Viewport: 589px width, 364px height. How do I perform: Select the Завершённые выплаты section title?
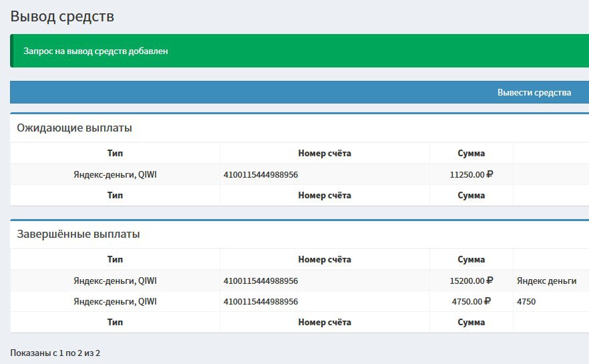tap(78, 234)
